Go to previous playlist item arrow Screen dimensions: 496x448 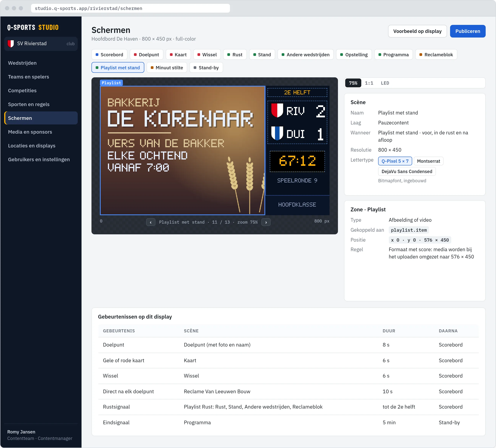(151, 222)
